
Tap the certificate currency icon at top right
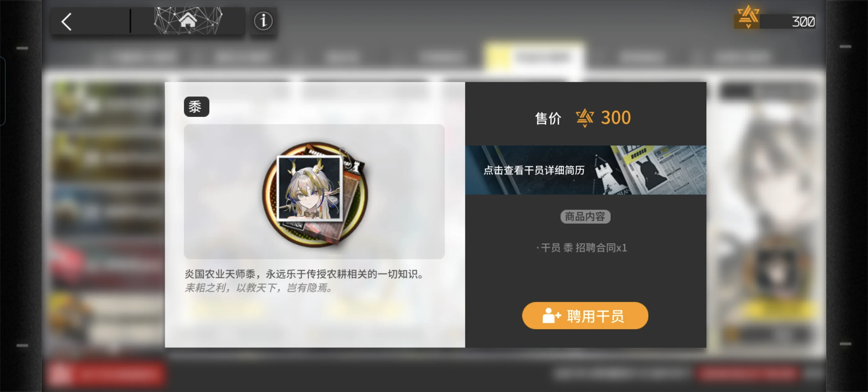(748, 17)
